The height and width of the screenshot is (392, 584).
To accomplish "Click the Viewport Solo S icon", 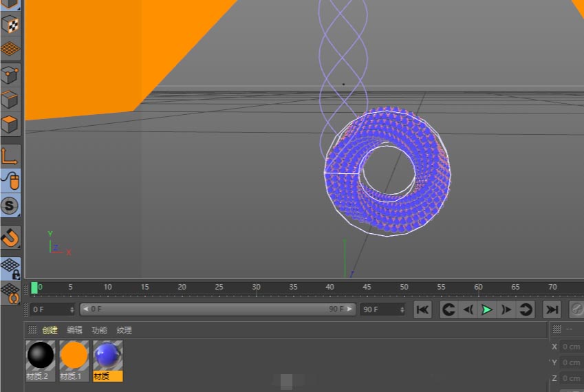I will [10, 205].
